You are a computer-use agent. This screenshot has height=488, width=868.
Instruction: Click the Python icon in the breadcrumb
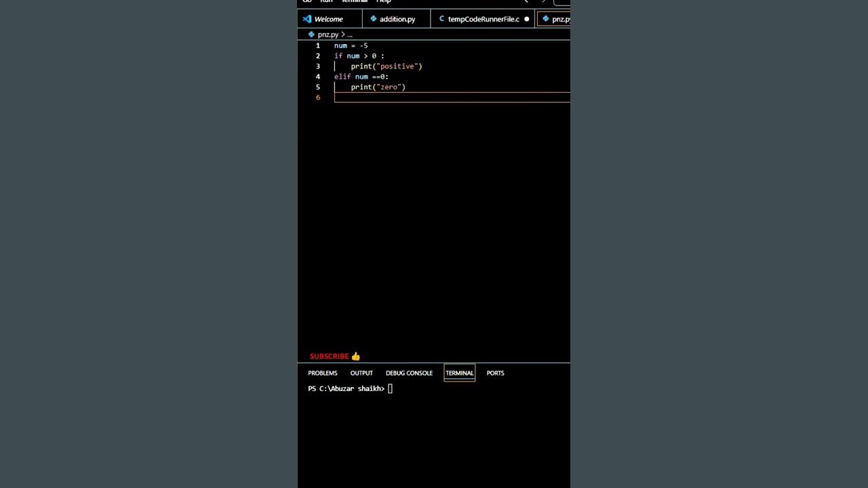(x=311, y=34)
